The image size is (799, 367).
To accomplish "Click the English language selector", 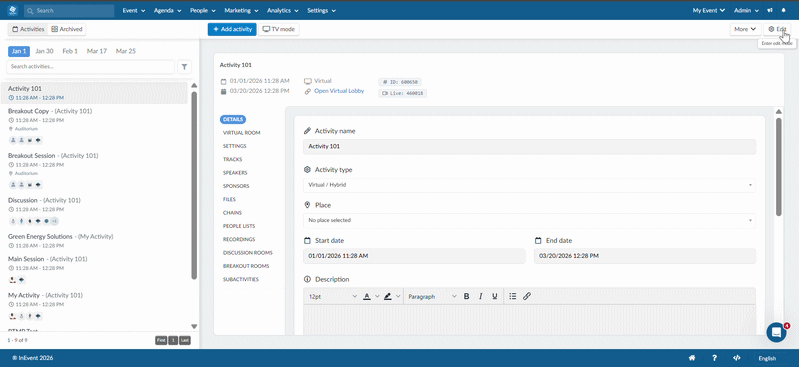I will 767,358.
